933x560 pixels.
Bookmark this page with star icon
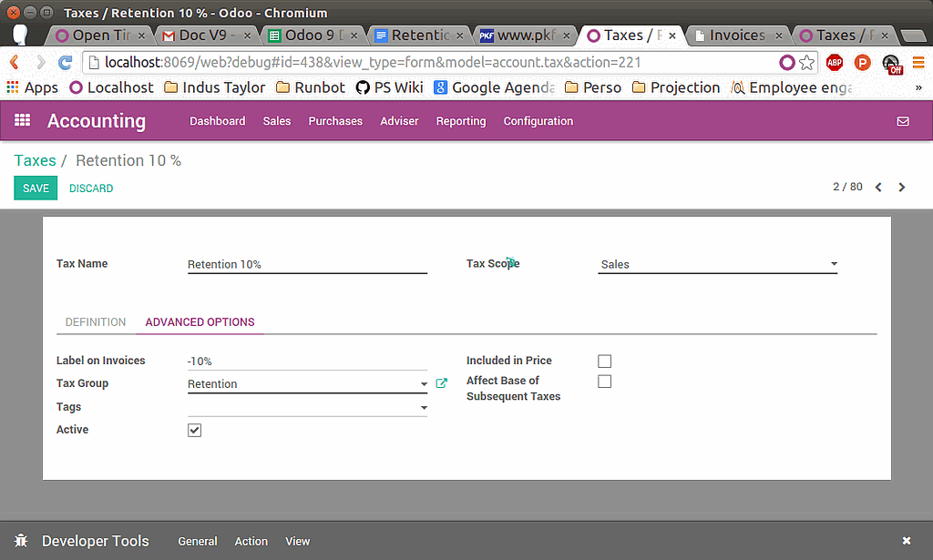(806, 63)
